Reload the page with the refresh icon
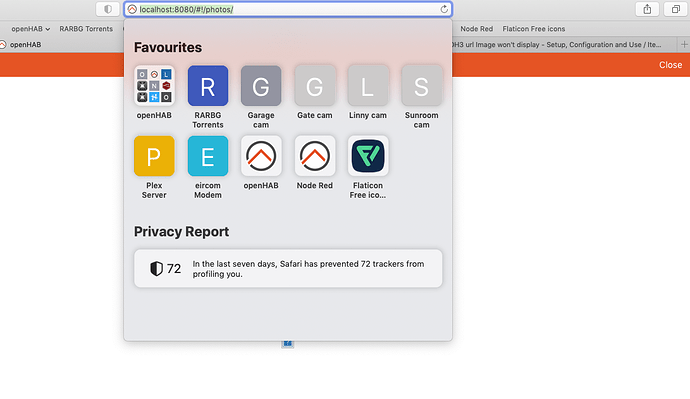Screen dimensions: 690x399 (444, 9)
